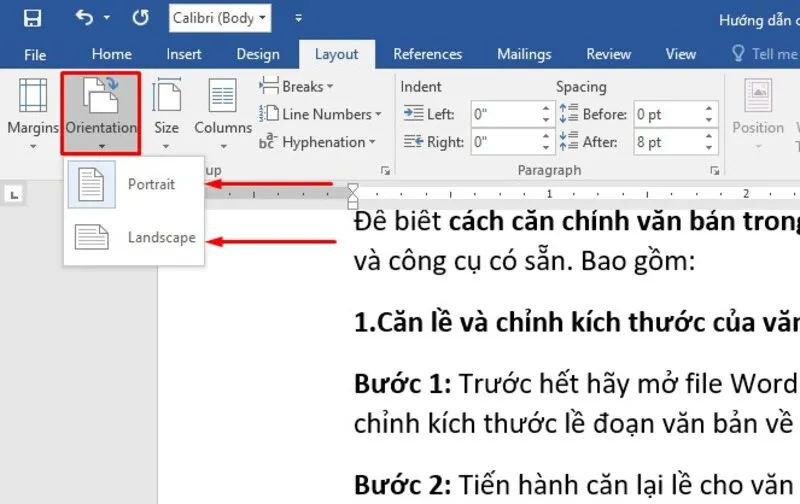Image resolution: width=800 pixels, height=504 pixels.
Task: Open Customize Quick Access Toolbar dropdown
Action: (298, 18)
